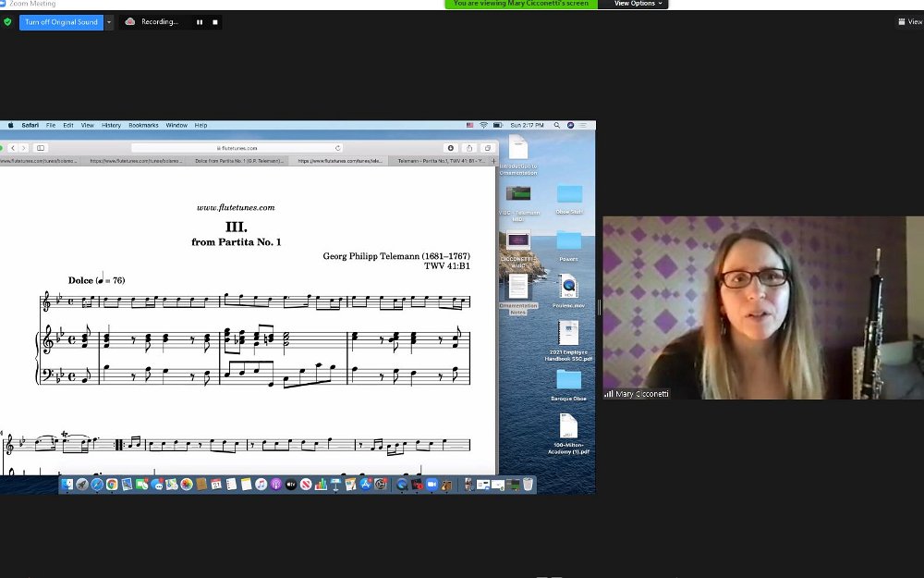Open Podcasts from the Dock
The height and width of the screenshot is (578, 924).
pos(275,485)
